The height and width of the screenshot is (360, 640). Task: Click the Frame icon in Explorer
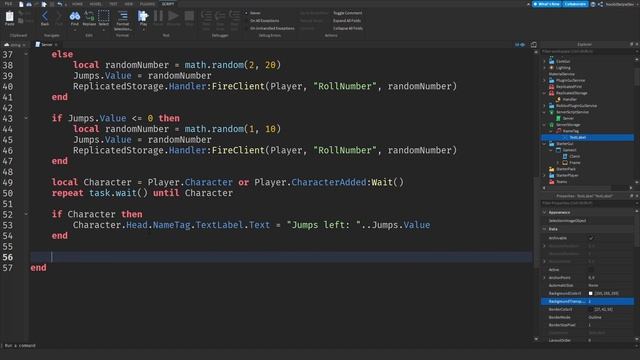(565, 162)
